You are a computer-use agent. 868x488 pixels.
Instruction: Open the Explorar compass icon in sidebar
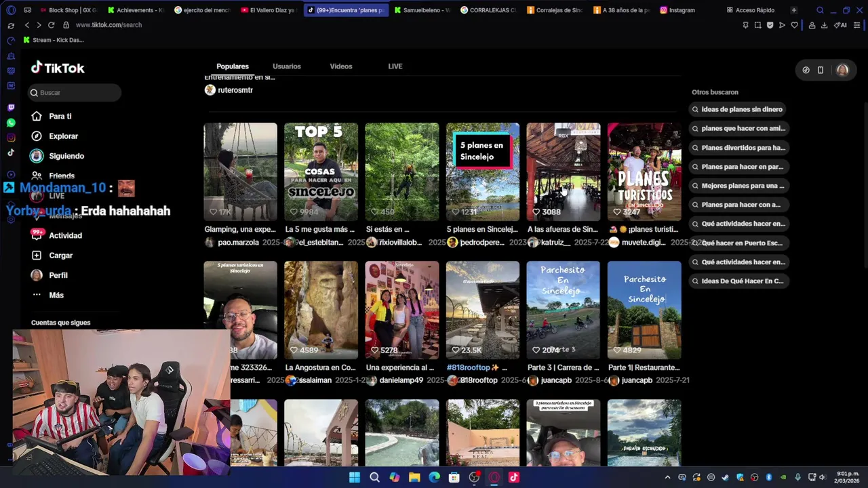pos(37,136)
